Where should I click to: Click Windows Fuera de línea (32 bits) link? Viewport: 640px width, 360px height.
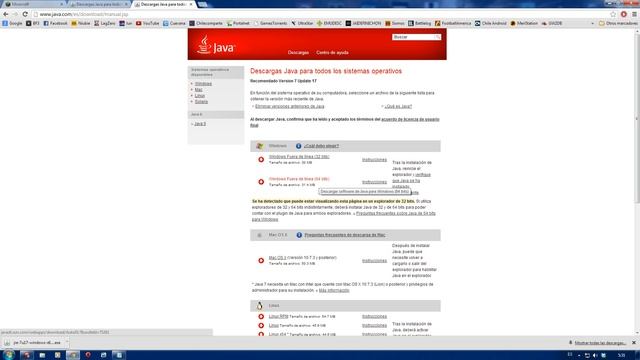click(x=299, y=157)
